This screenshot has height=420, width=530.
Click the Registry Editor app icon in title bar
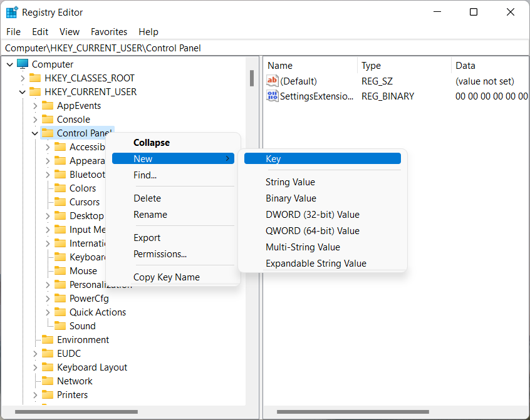pos(12,12)
